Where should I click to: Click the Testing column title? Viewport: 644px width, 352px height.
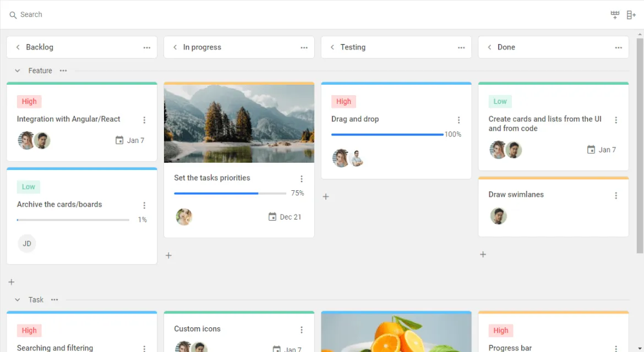(x=353, y=47)
